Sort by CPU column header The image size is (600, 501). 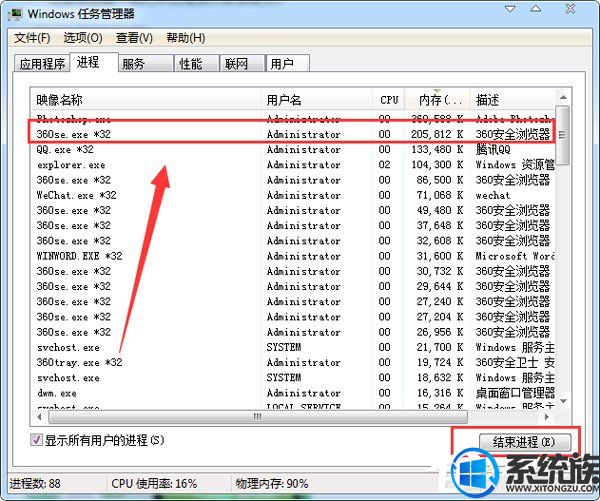click(x=388, y=100)
